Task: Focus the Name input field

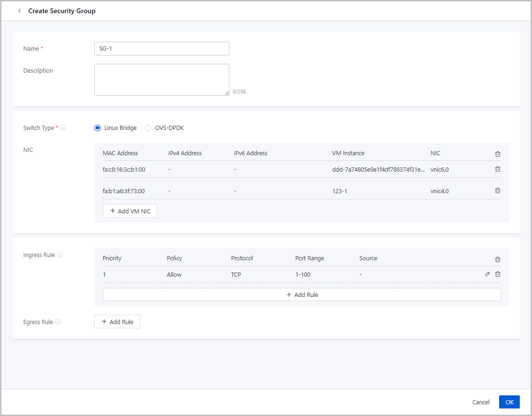Action: (161, 49)
